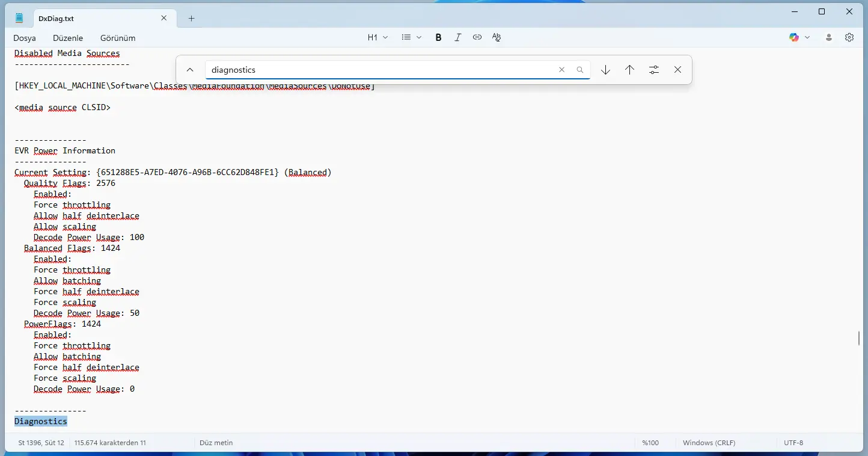Image resolution: width=868 pixels, height=456 pixels.
Task: Click the HKEY_LOCAL_MACHINE registry path line
Action: tap(195, 85)
